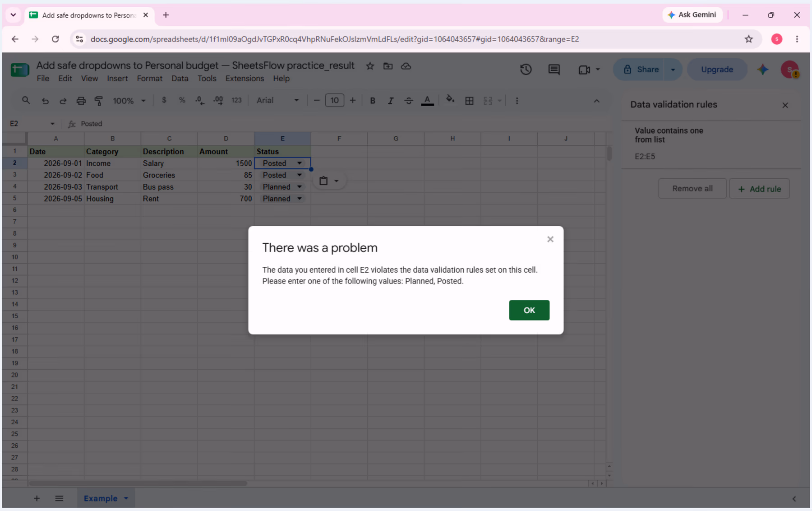Click Remove all validation rules
This screenshot has width=812, height=511.
point(692,189)
